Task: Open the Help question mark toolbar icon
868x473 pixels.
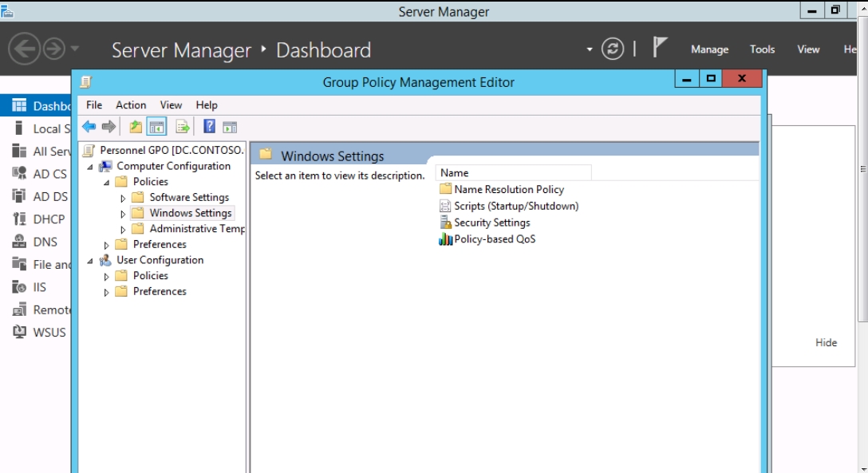Action: pyautogui.click(x=209, y=126)
